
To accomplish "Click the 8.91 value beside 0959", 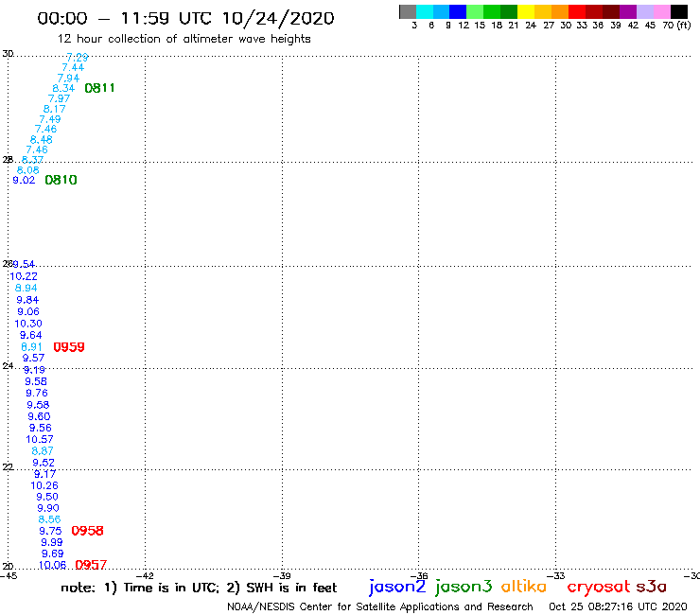I will coord(32,347).
